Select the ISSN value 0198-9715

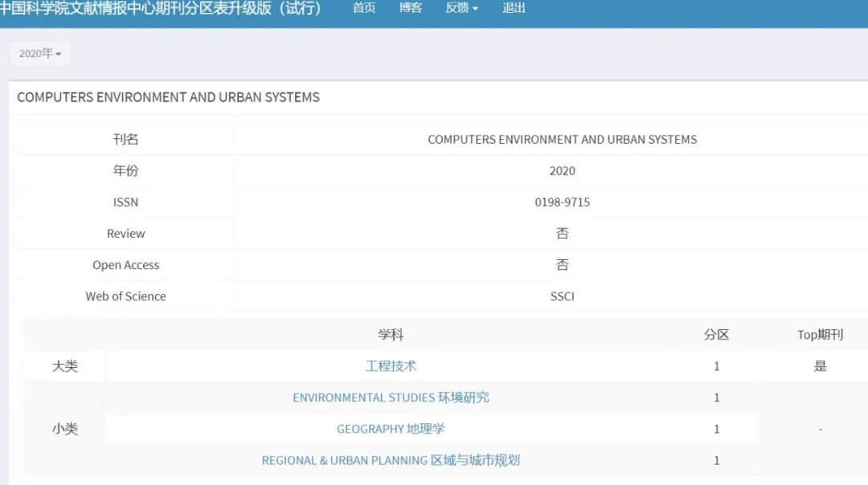click(x=563, y=202)
